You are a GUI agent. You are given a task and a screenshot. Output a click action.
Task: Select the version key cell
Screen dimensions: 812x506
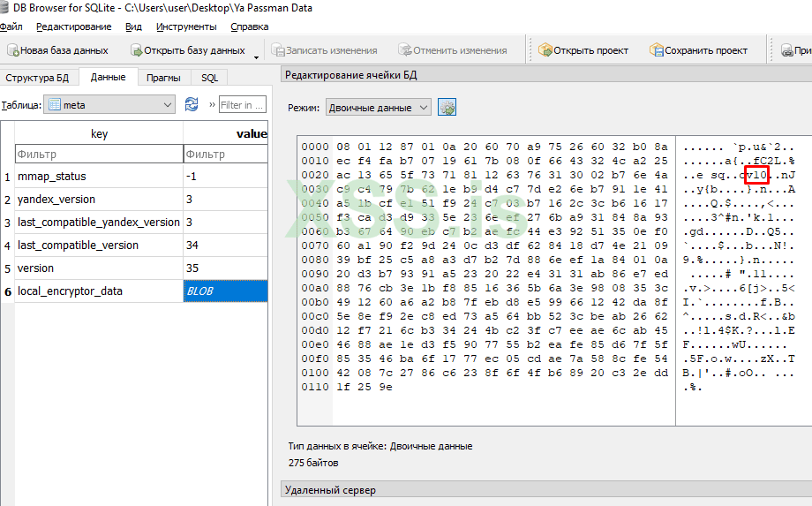pos(99,268)
